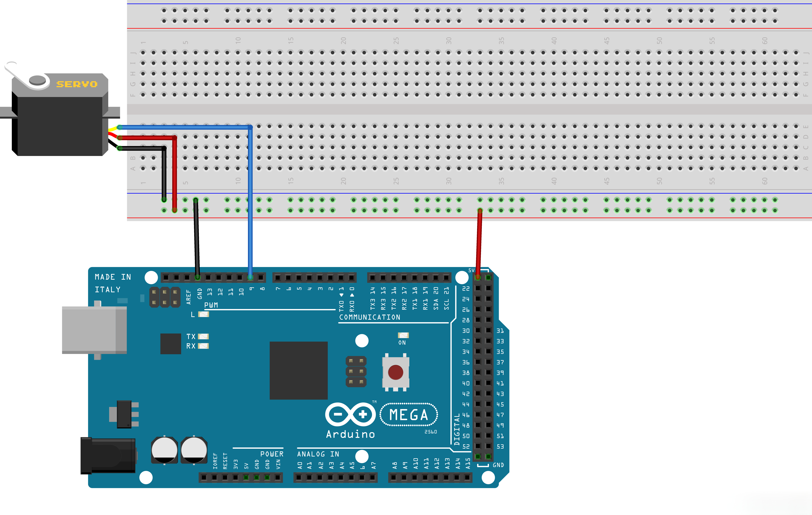Click the 2560 model number
The image size is (812, 515).
tap(431, 432)
